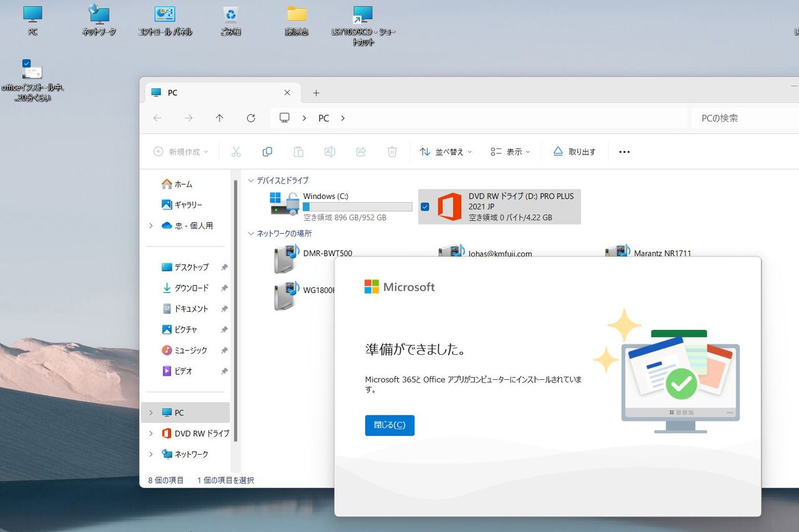Open the PC icon on the desktop
Image resolution: width=799 pixels, height=532 pixels.
click(x=32, y=19)
